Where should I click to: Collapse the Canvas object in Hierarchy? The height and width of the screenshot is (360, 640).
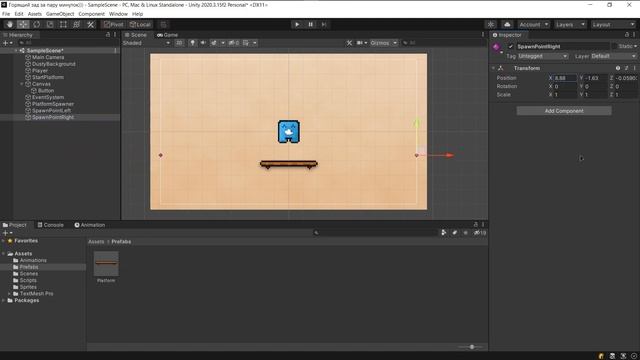pos(22,84)
